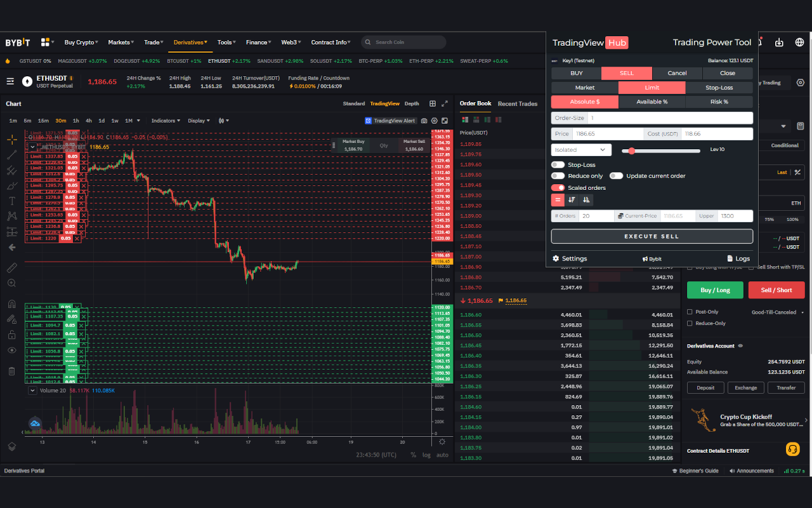Open the candlestick chart type dropdown
The height and width of the screenshot is (508, 812).
224,121
